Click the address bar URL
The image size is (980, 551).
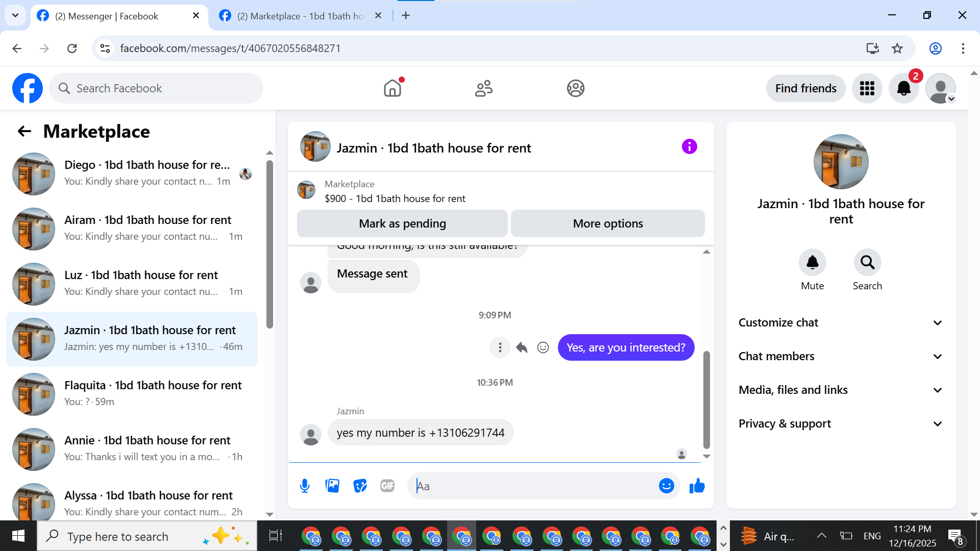230,48
